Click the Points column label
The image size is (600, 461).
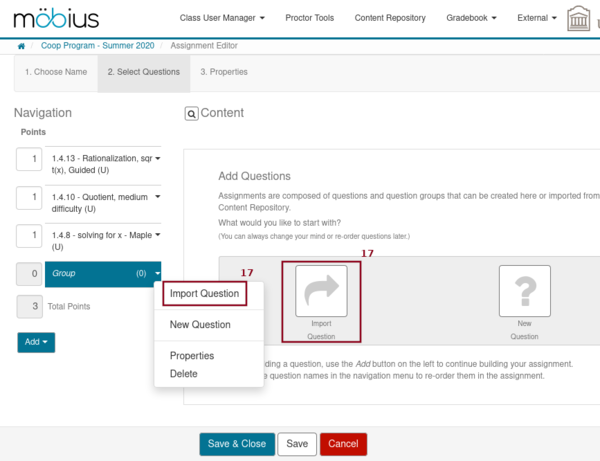pos(33,132)
